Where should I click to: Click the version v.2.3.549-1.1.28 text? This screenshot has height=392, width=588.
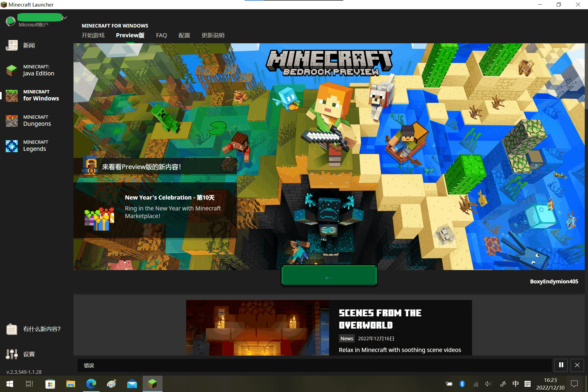[24, 372]
